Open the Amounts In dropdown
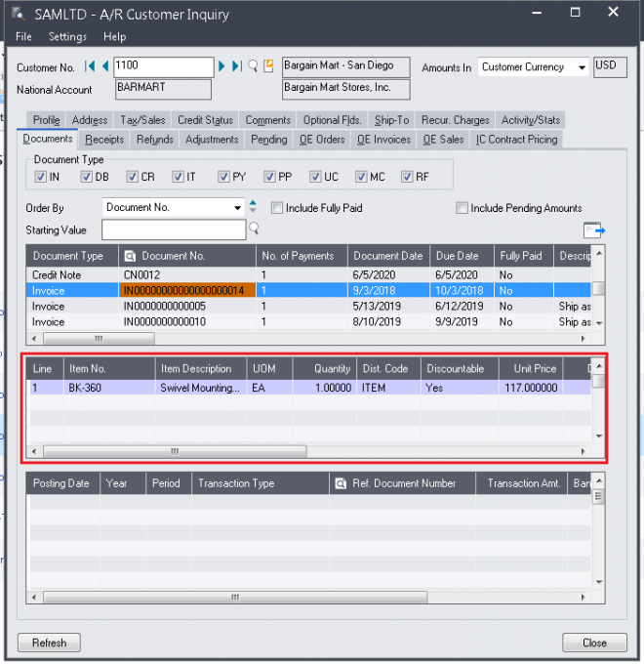The image size is (644, 665). click(582, 67)
